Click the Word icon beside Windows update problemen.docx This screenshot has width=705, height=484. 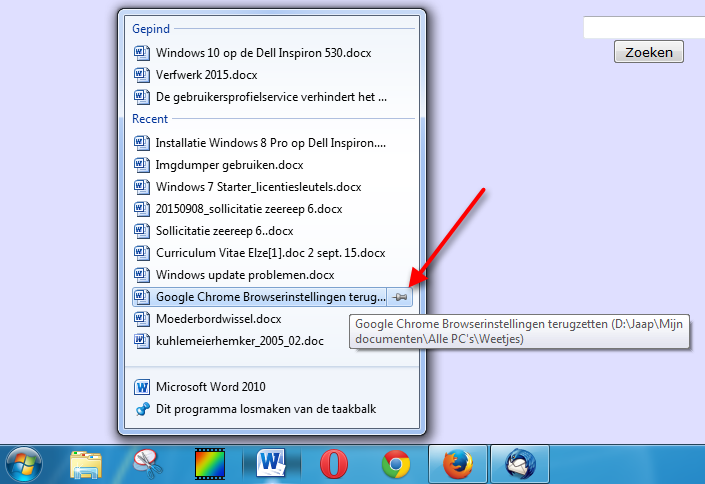(142, 275)
